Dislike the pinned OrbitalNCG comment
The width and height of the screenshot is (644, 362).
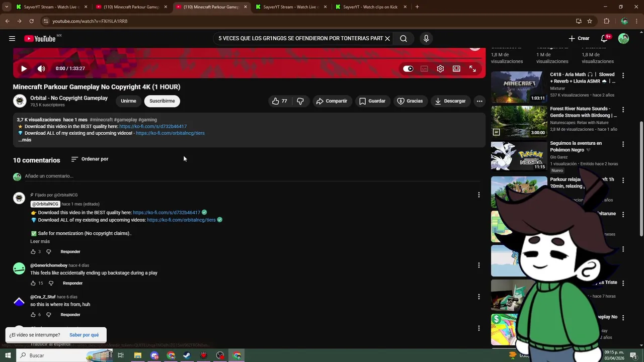pyautogui.click(x=49, y=251)
